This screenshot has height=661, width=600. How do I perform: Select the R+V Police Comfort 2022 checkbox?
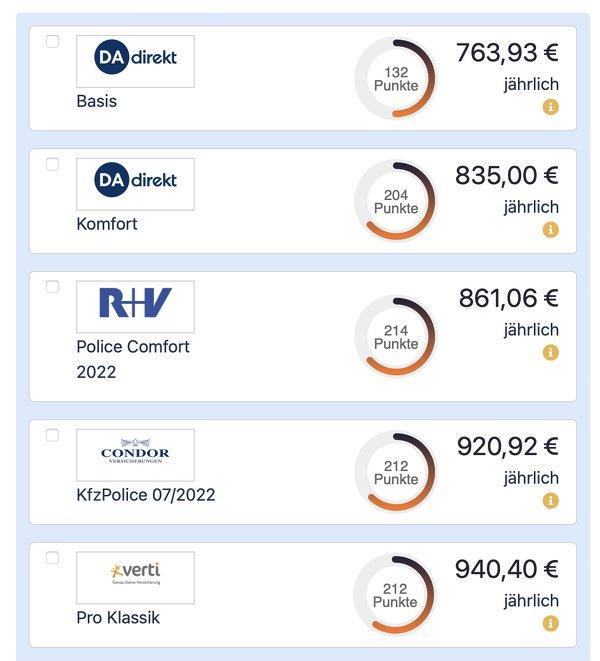(52, 287)
